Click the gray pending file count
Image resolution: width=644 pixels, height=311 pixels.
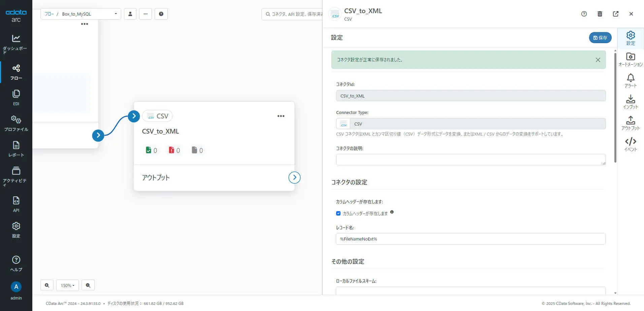click(x=197, y=150)
